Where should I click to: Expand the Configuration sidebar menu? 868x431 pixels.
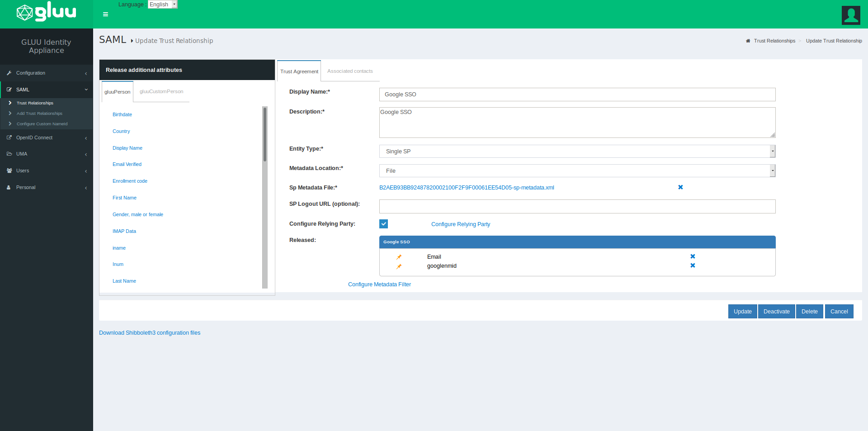[x=46, y=73]
